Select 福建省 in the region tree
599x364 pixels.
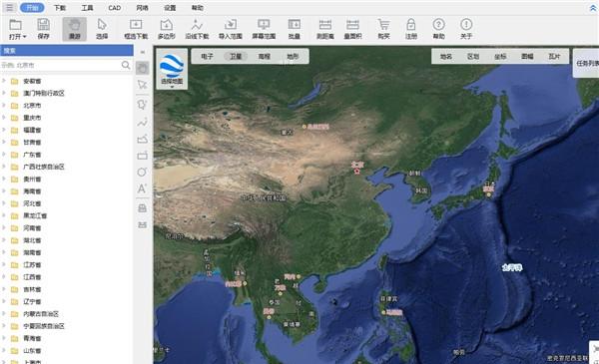32,130
